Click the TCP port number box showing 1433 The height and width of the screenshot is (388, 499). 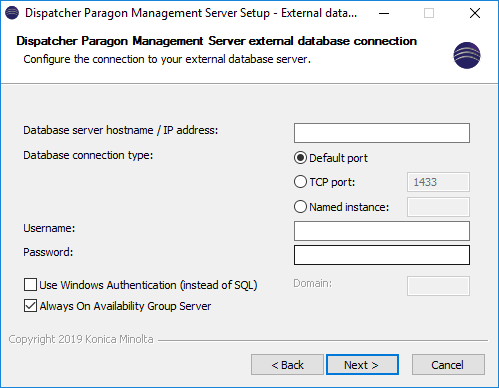pos(438,182)
